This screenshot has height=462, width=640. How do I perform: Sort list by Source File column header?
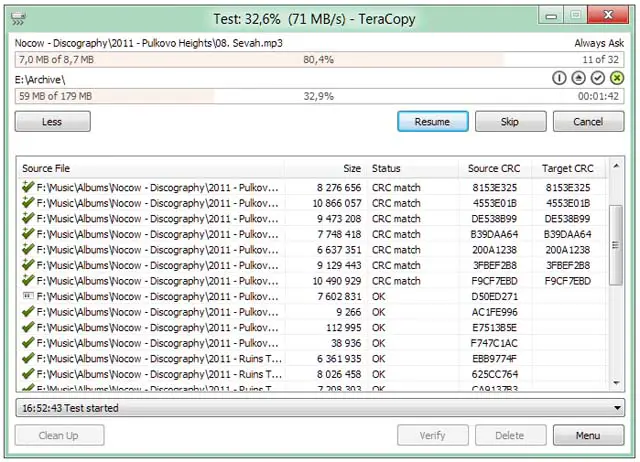pyautogui.click(x=151, y=169)
